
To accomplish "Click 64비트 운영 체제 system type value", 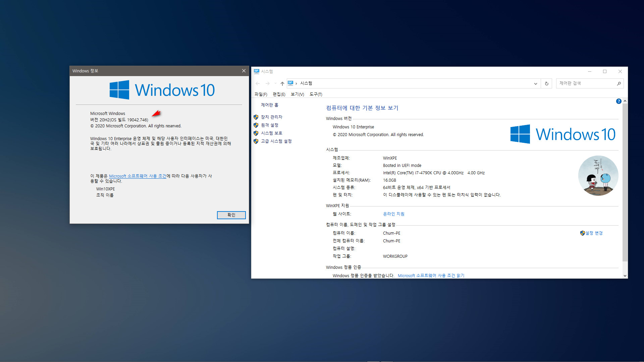I will pos(417,188).
